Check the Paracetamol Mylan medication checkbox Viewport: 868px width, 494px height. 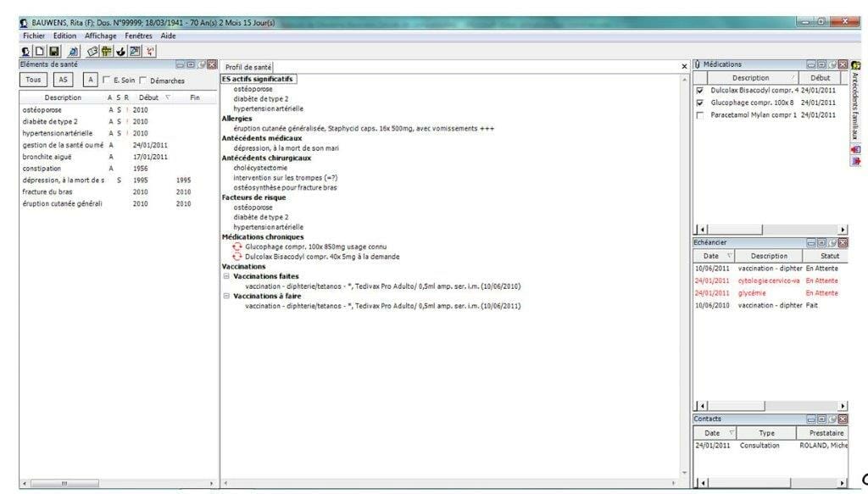coord(699,115)
